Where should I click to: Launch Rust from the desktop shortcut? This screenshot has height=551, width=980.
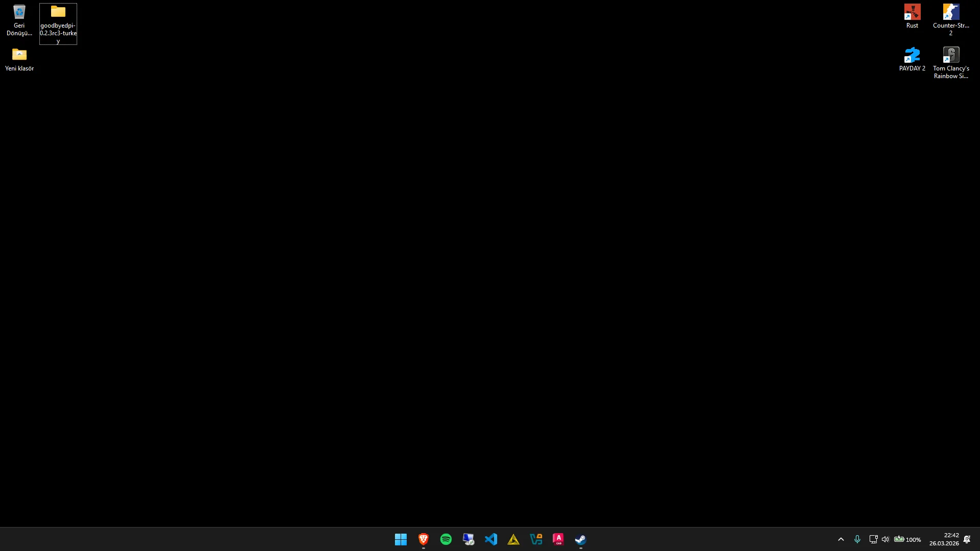point(912,13)
